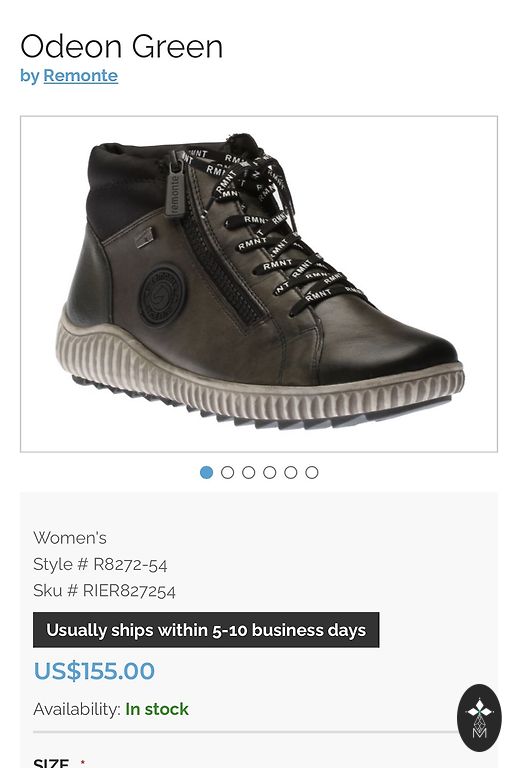Click the word "by" before Remonte
518x768 pixels.
tap(29, 76)
